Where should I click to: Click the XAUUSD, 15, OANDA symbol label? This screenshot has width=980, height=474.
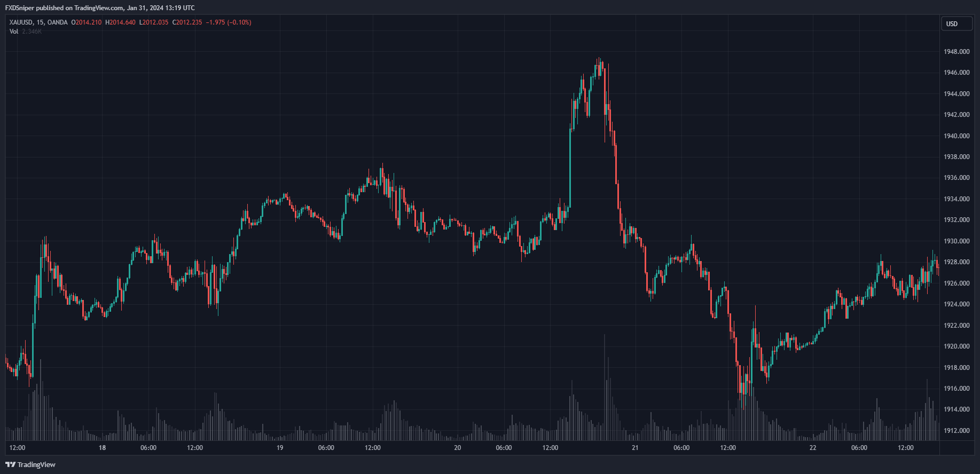tap(38, 22)
